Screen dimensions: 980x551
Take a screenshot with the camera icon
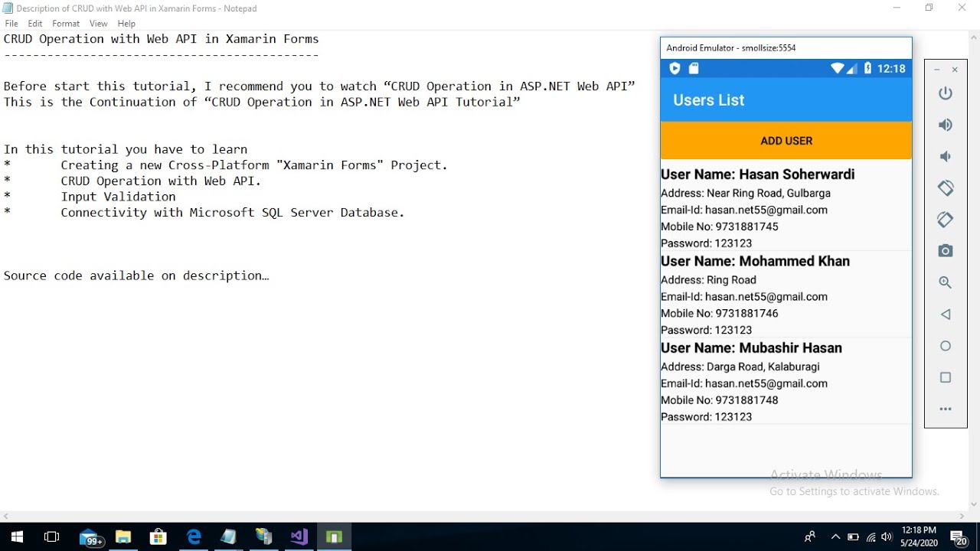point(946,251)
